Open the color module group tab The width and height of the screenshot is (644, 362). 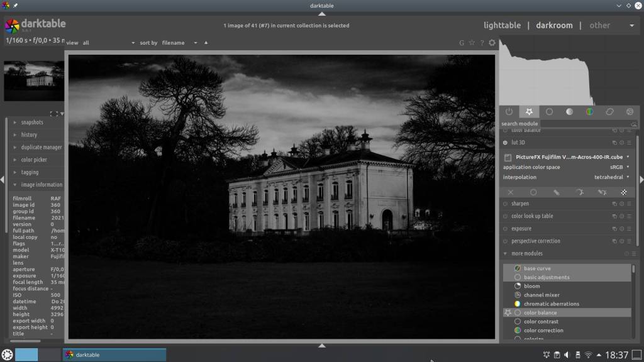(589, 112)
